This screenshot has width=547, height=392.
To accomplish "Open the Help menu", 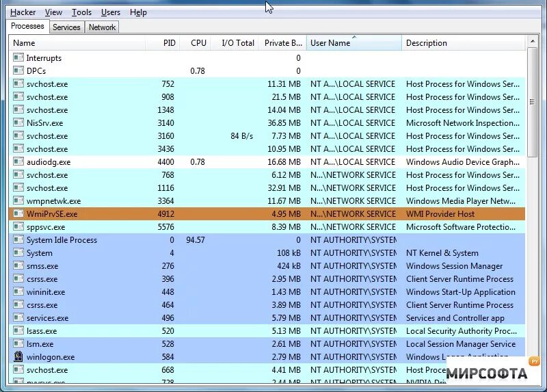I will click(138, 12).
